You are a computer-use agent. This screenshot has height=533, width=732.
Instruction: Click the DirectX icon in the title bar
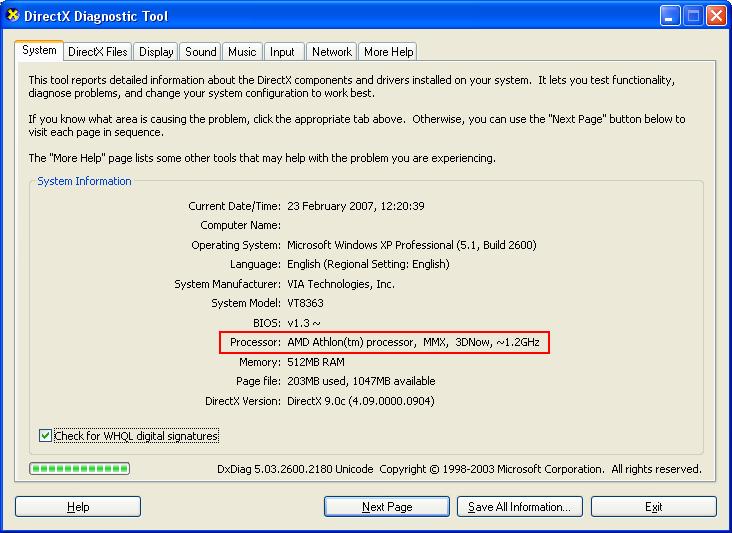(x=13, y=15)
